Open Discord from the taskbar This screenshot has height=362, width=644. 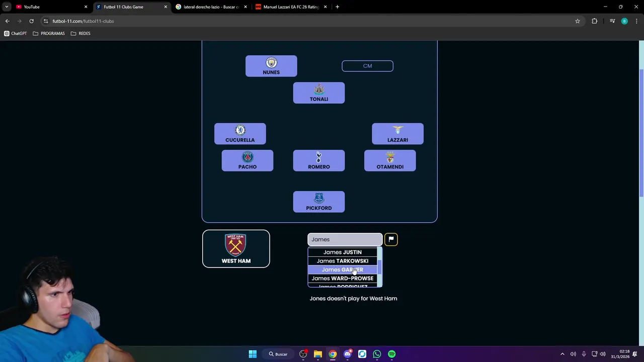pos(347,354)
